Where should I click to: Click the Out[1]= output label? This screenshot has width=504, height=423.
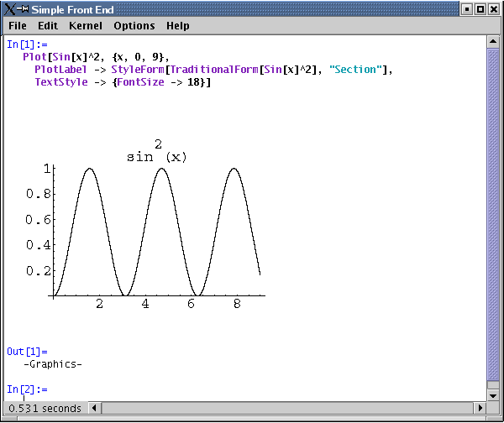(x=28, y=352)
